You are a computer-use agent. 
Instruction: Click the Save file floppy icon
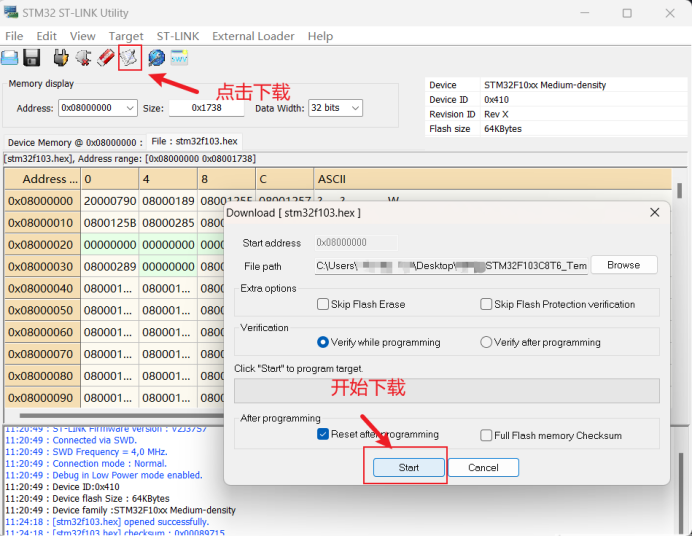pos(32,58)
